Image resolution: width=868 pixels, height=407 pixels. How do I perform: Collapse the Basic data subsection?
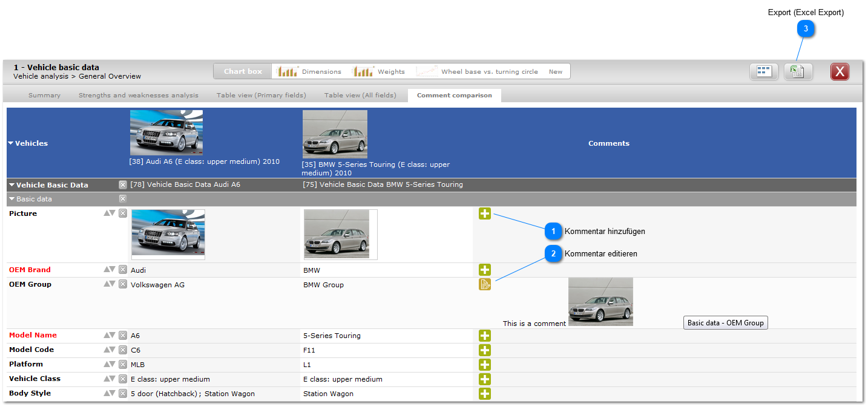tap(12, 199)
